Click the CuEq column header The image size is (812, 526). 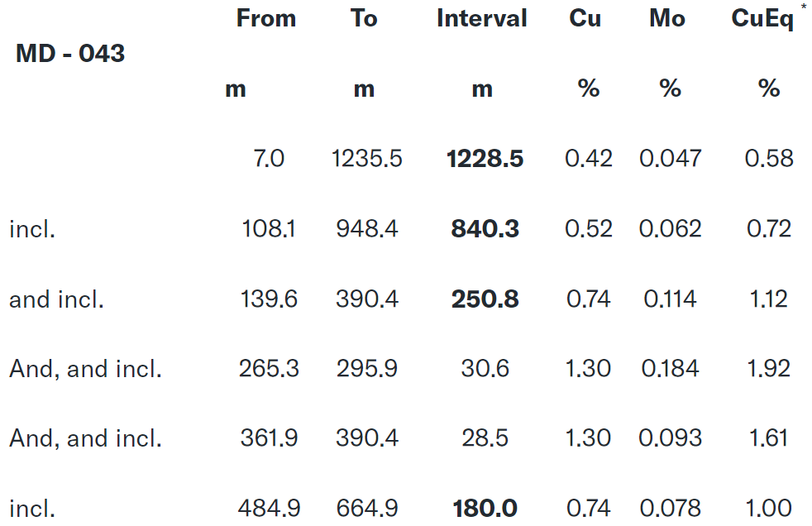762,19
